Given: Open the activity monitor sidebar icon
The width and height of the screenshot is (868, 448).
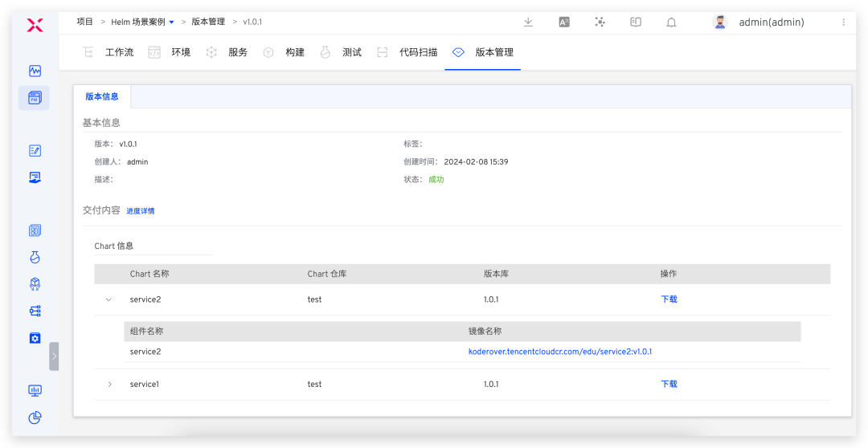Looking at the screenshot, I should 35,71.
